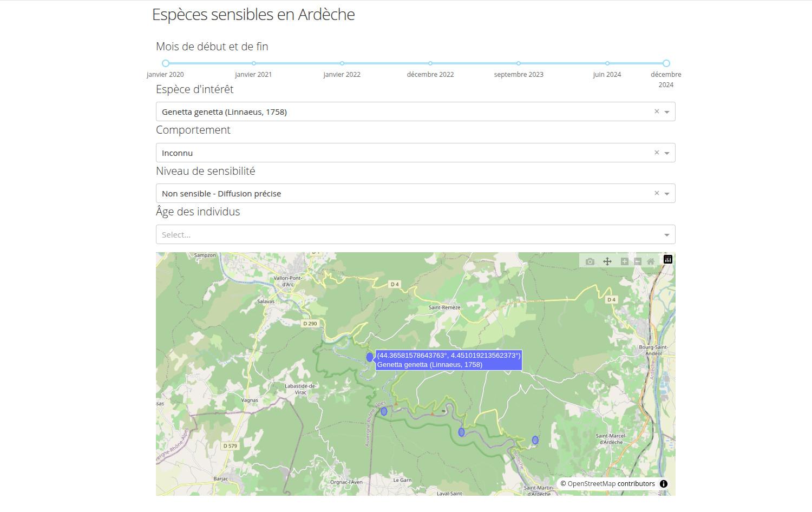Image resolution: width=812 pixels, height=512 pixels.
Task: Clear the Genetta genetta species selection
Action: tap(657, 111)
